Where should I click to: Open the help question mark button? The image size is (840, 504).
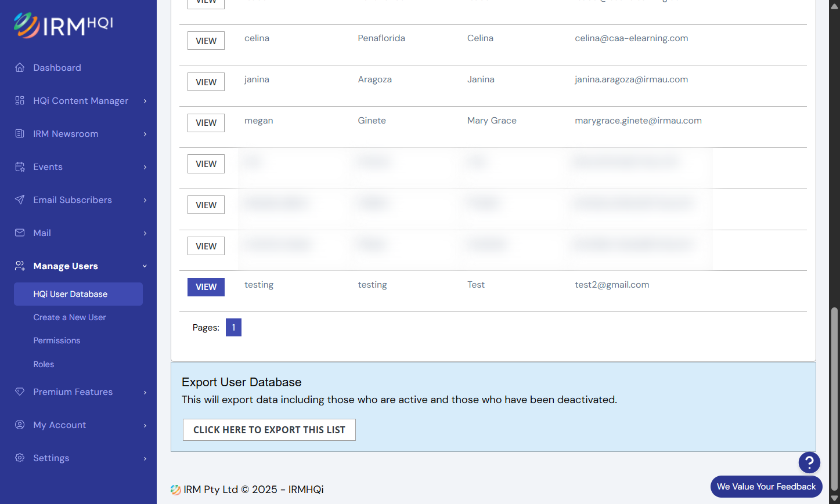pos(809,462)
